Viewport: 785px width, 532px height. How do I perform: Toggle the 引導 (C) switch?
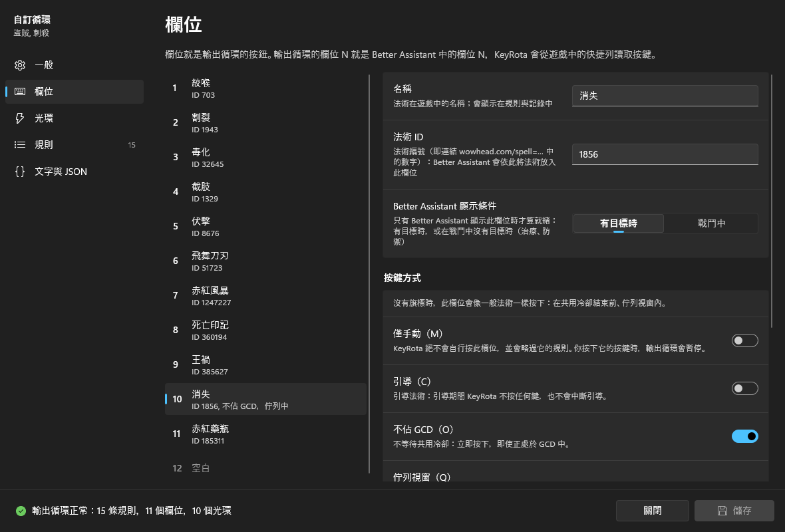[x=744, y=388]
